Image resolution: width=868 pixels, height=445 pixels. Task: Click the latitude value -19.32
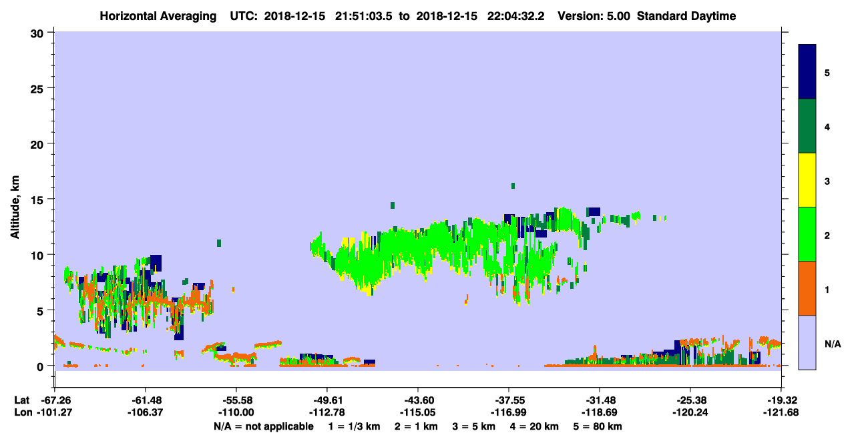tap(781, 400)
